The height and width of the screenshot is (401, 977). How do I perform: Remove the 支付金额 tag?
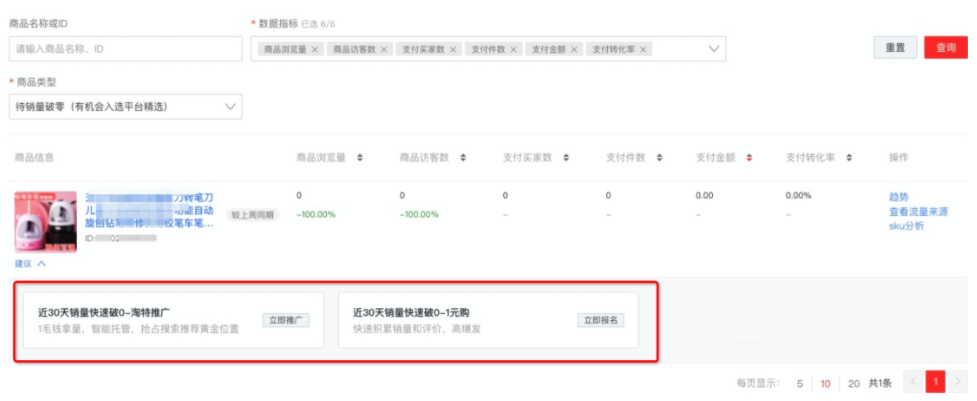coord(574,49)
